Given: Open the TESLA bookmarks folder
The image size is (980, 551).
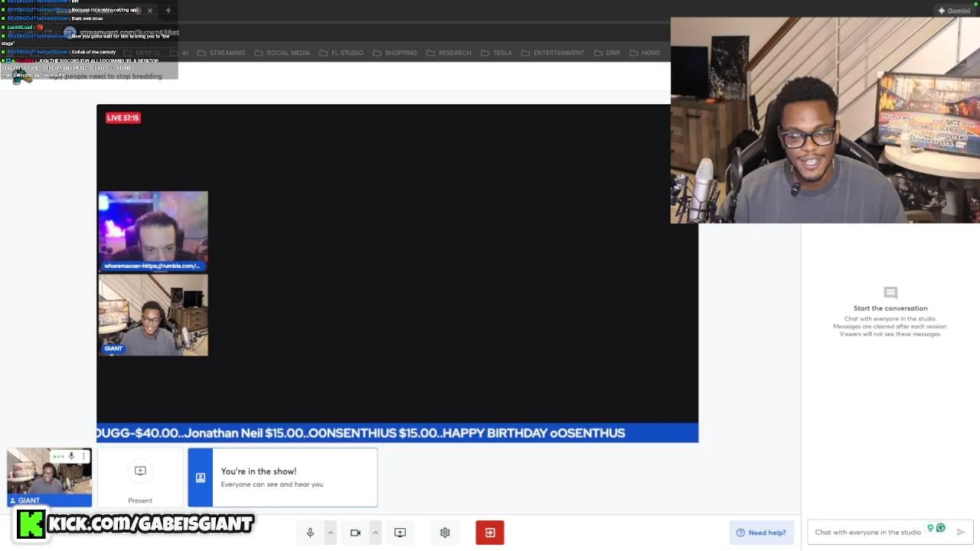Looking at the screenshot, I should tap(496, 53).
